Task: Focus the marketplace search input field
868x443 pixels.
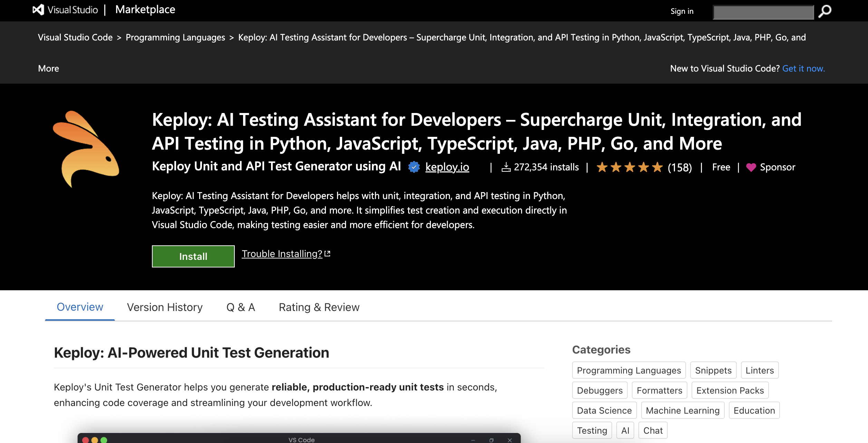Action: tap(763, 12)
